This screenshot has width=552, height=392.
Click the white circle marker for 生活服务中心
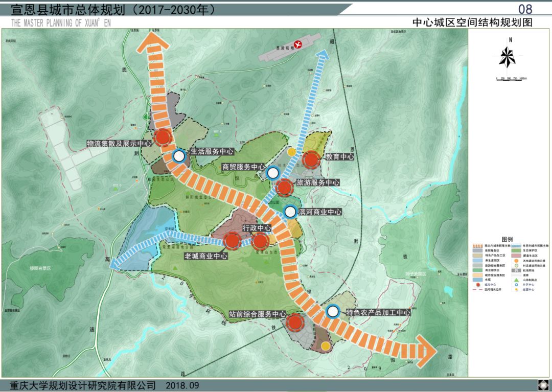click(179, 156)
